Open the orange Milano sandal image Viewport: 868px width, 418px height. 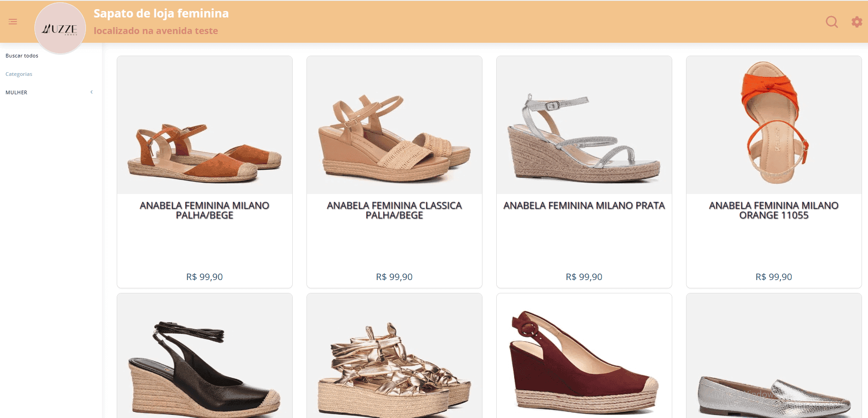[774, 125]
